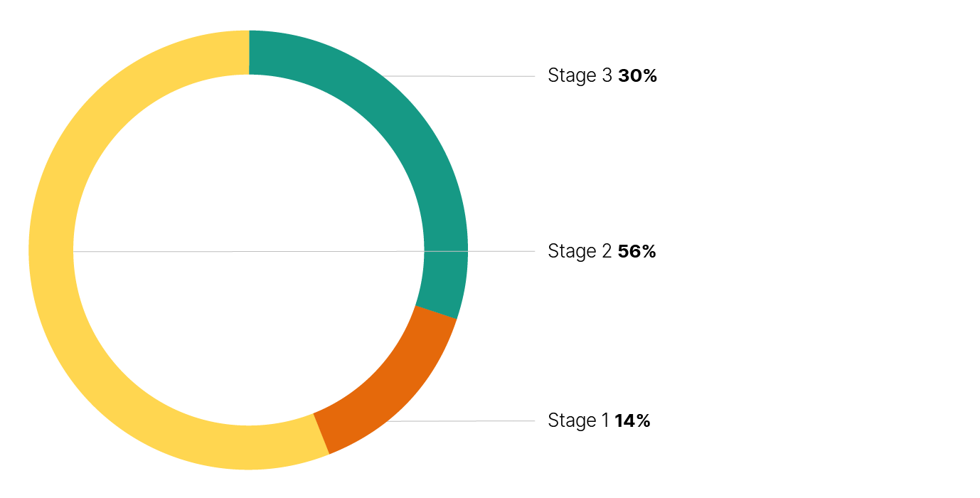
Task: Click the boundary between green and orange segments
Action: 436,312
